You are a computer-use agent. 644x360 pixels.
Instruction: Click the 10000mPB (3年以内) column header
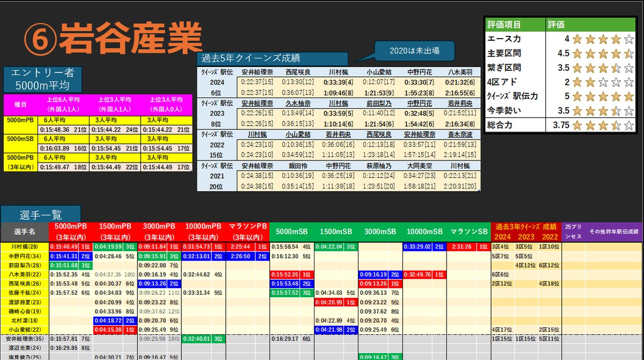(203, 232)
